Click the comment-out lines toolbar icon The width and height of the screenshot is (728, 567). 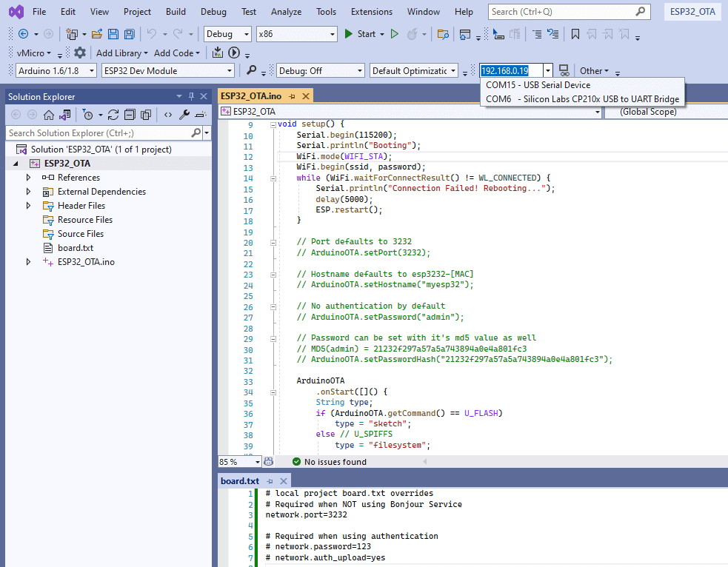coord(537,34)
